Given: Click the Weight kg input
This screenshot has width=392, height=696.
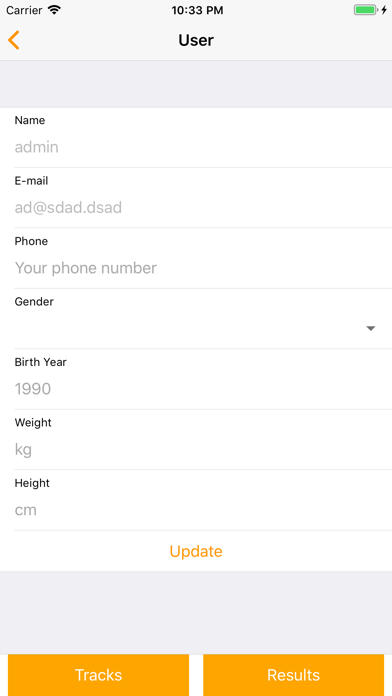Looking at the screenshot, I should click(196, 449).
